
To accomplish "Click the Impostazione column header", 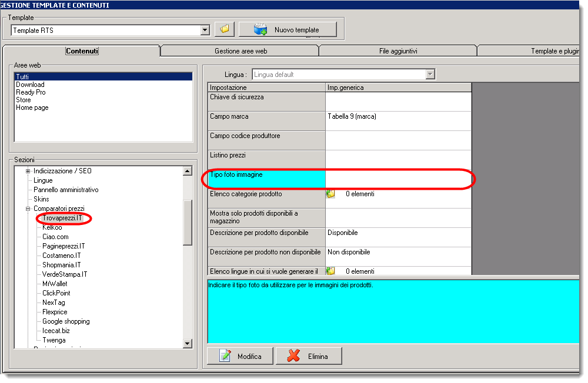I will pos(266,88).
